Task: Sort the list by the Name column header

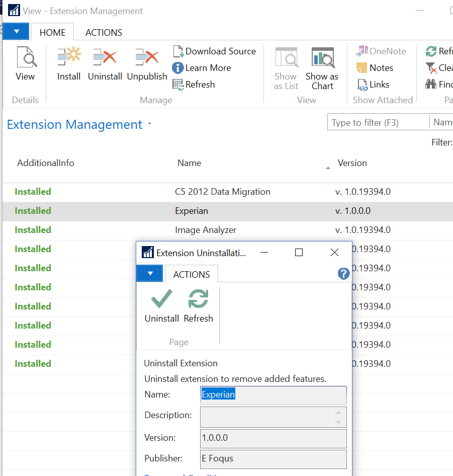Action: pyautogui.click(x=190, y=163)
